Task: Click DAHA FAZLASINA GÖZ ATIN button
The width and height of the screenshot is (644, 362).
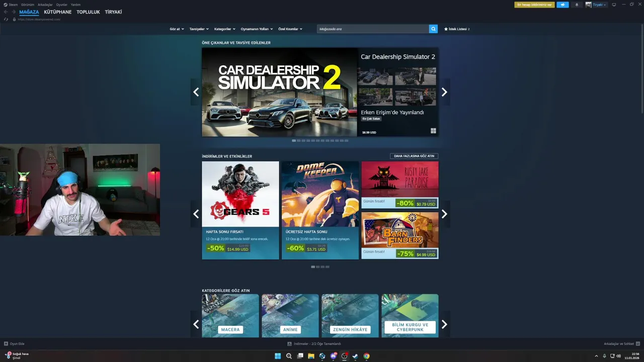Action: point(414,156)
